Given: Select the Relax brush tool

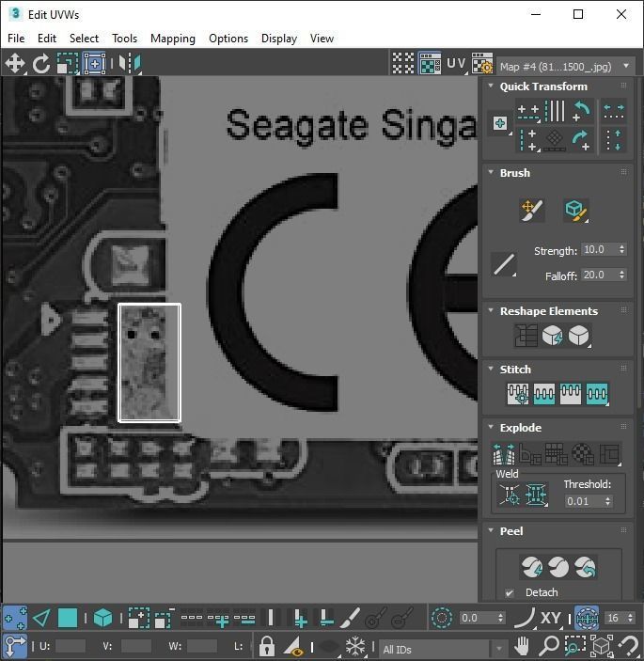Looking at the screenshot, I should coord(575,211).
